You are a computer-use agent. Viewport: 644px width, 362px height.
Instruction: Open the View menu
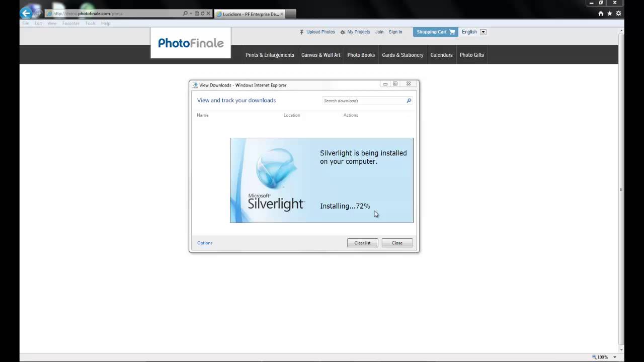[x=52, y=23]
